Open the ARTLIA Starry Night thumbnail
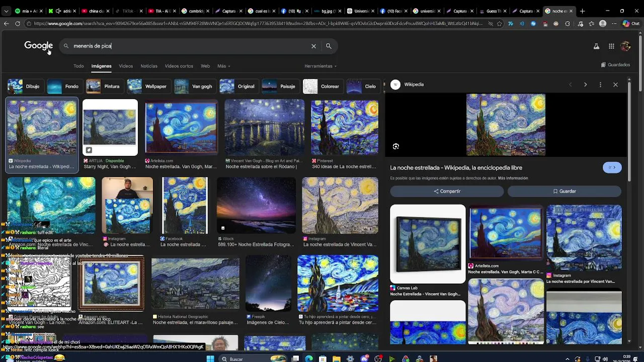The width and height of the screenshot is (644, 362). point(110,127)
